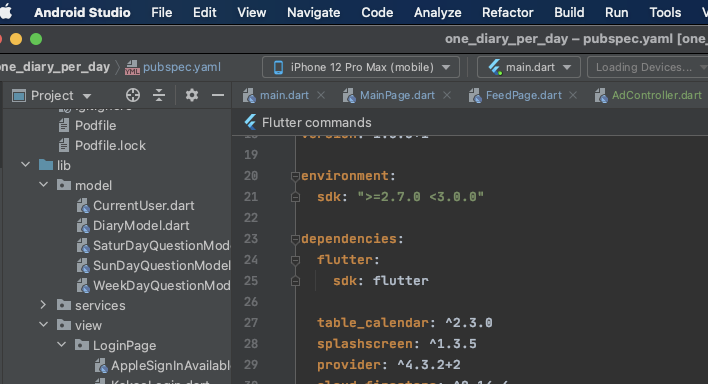The width and height of the screenshot is (708, 384).
Task: Select Podfile in project tree
Action: [x=95, y=126]
